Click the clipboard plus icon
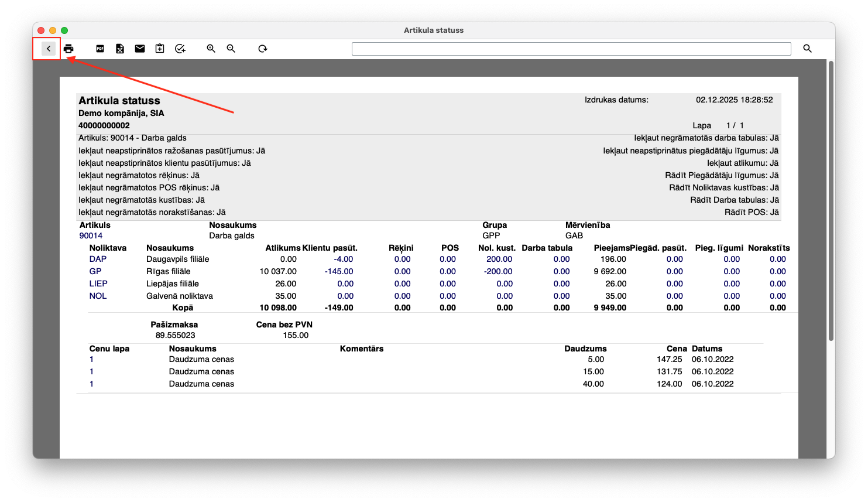The image size is (868, 502). click(x=160, y=49)
